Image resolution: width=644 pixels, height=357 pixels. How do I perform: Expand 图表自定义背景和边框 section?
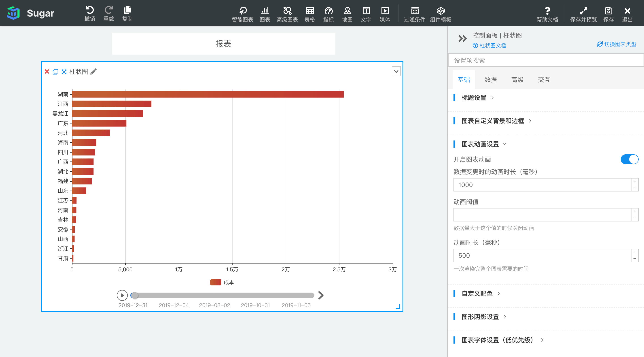496,121
